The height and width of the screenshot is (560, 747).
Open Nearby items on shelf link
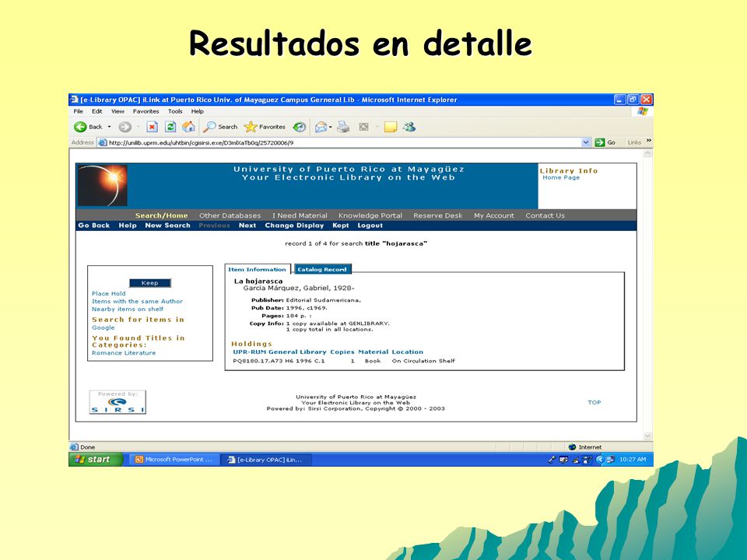click(x=128, y=309)
